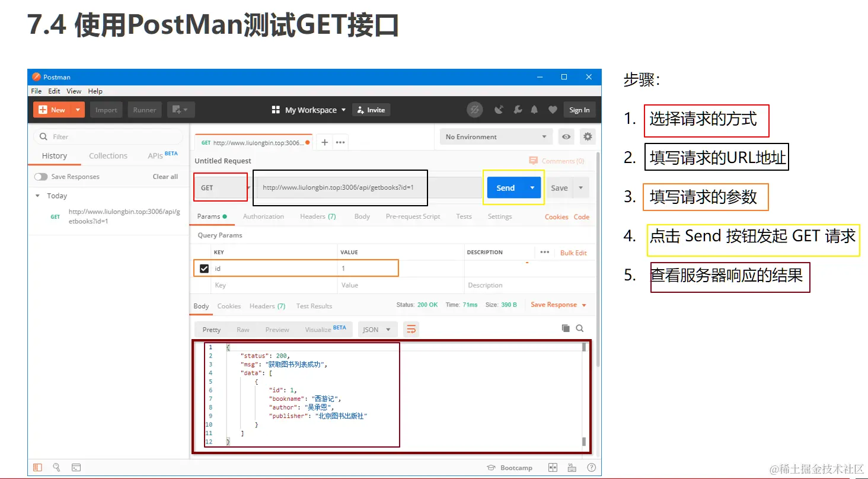868x479 pixels.
Task: Open column options three dots near Bulk Edit
Action: 544,253
